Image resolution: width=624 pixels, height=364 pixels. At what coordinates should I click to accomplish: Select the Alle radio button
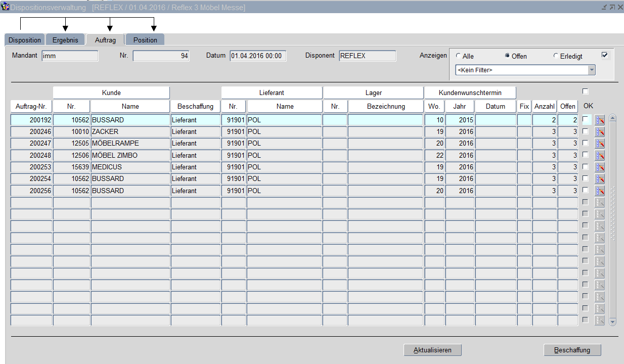point(459,56)
